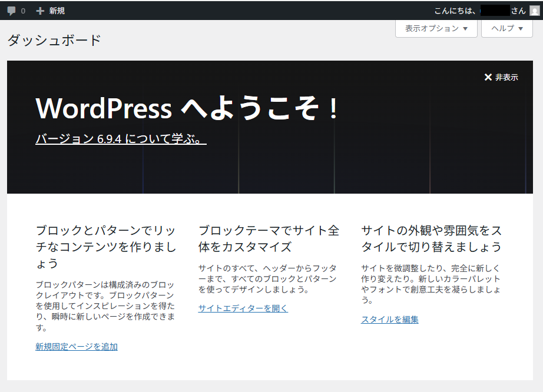Viewport: 543px width, 392px height.
Task: Click the ブロックとパターン column heading
Action: click(x=106, y=246)
